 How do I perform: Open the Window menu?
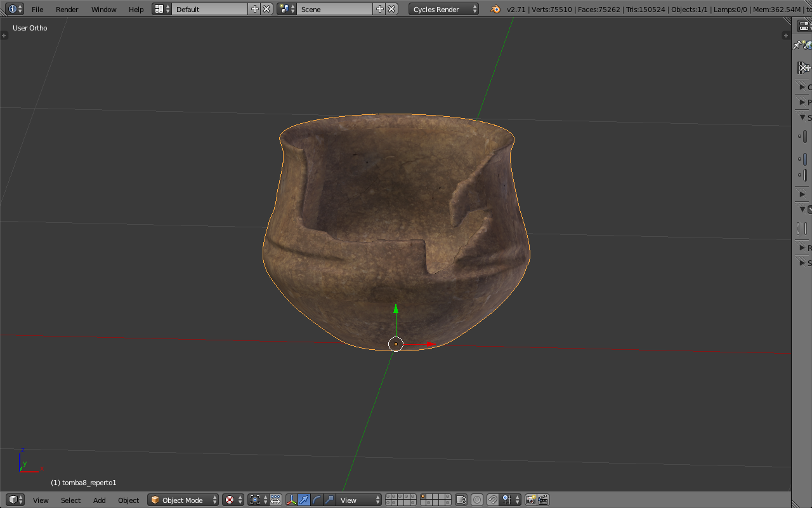pyautogui.click(x=103, y=10)
